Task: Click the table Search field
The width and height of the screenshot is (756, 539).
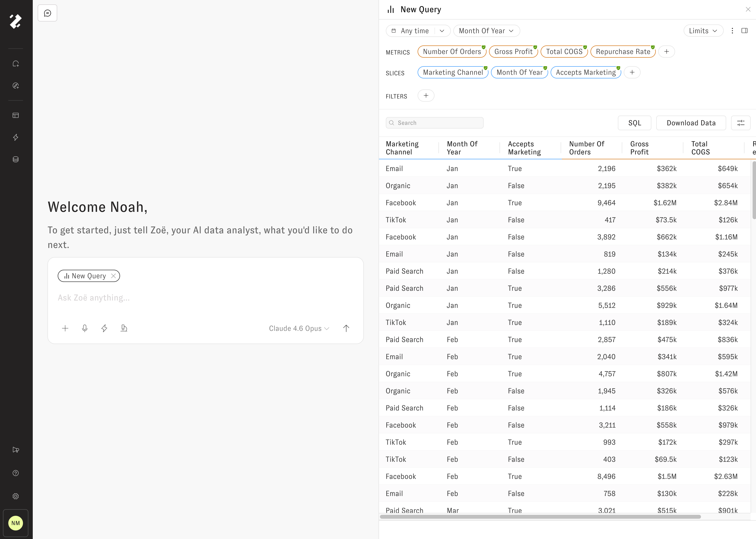Action: (434, 123)
